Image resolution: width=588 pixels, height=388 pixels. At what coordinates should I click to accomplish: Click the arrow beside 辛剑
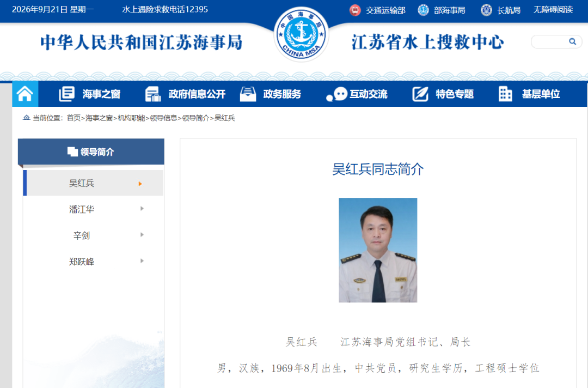point(142,235)
